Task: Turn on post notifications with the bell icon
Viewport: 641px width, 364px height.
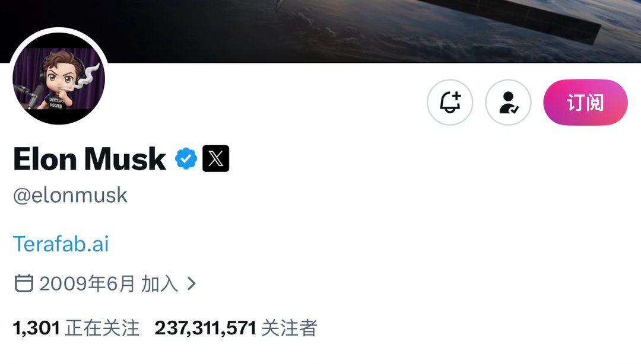Action: pyautogui.click(x=450, y=102)
